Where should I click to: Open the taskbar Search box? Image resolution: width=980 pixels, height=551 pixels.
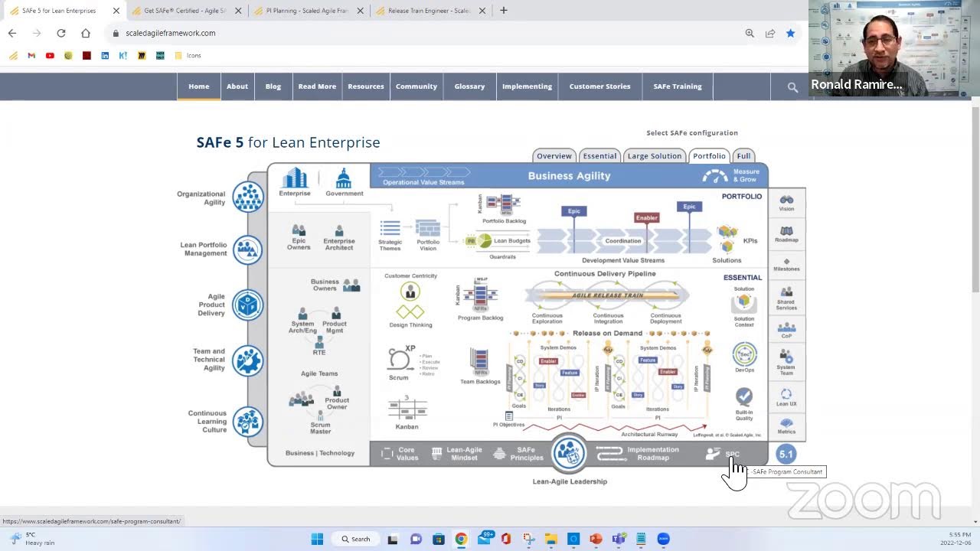tap(356, 539)
